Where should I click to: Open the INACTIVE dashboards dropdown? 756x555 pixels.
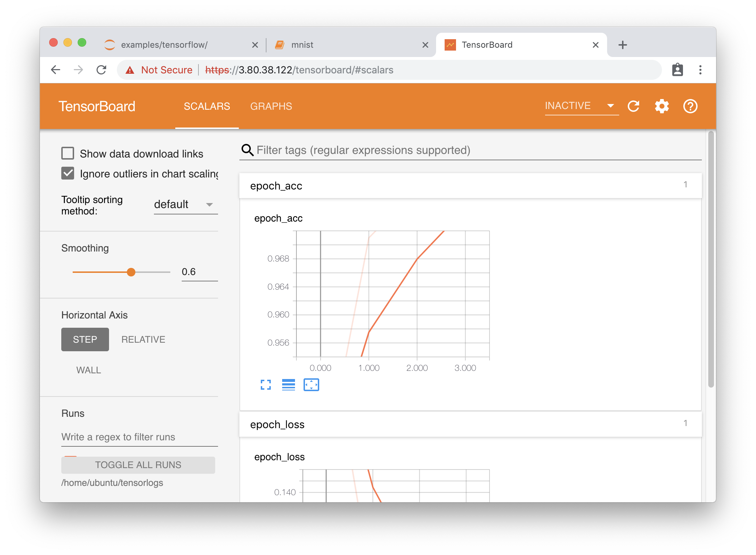581,106
